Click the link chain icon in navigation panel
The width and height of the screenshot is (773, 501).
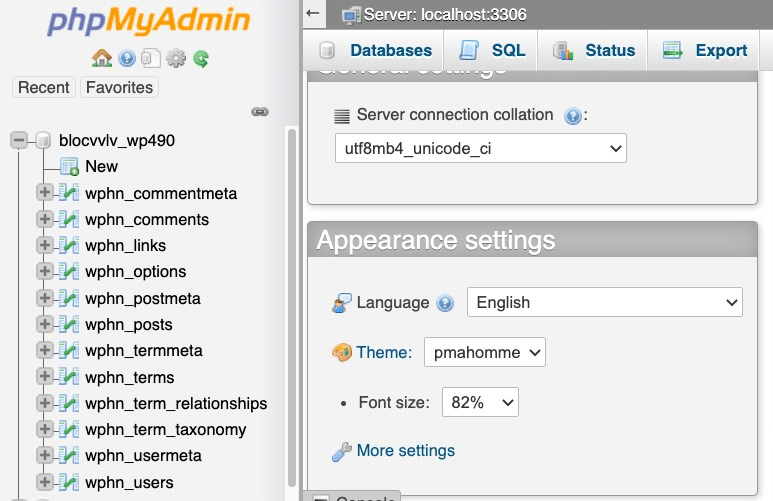[260, 112]
